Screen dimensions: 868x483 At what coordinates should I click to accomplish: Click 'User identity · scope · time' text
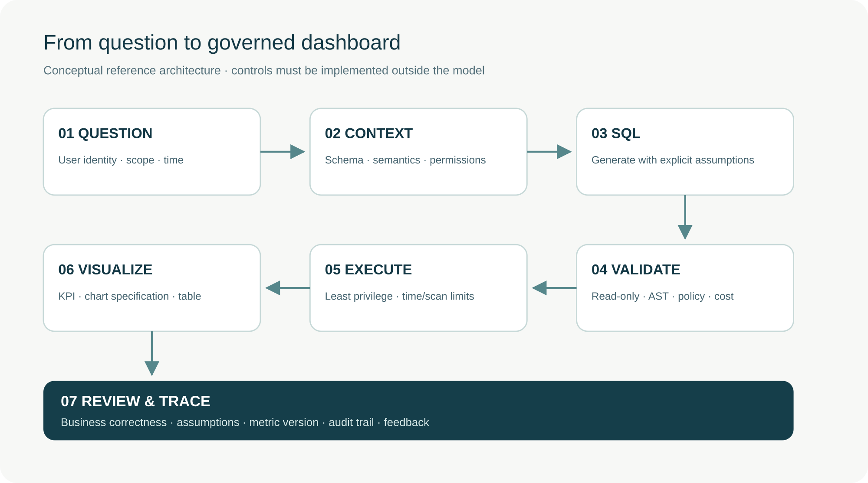click(121, 160)
